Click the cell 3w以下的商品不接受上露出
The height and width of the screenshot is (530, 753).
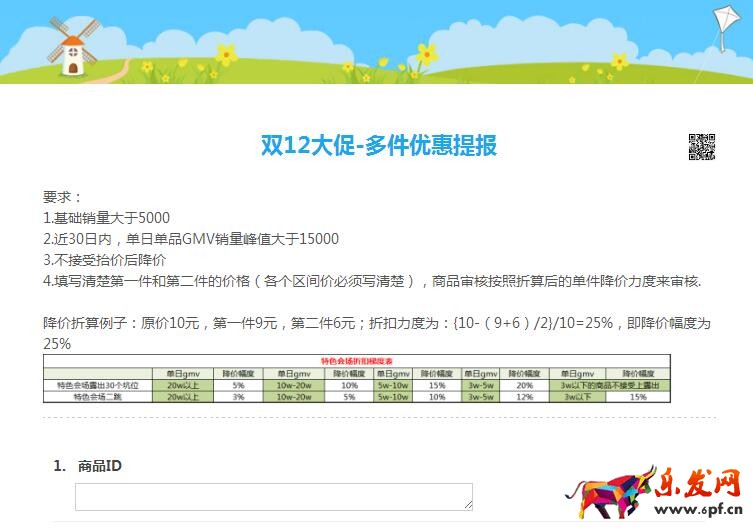(x=610, y=385)
